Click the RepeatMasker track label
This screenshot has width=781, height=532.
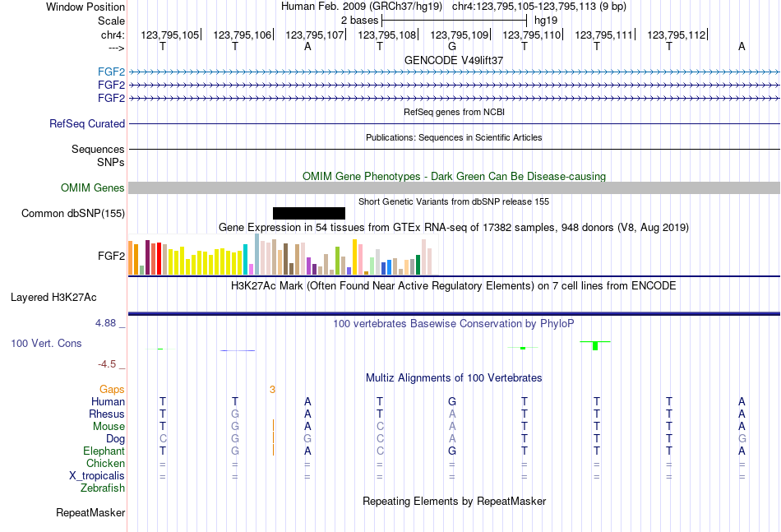[90, 512]
